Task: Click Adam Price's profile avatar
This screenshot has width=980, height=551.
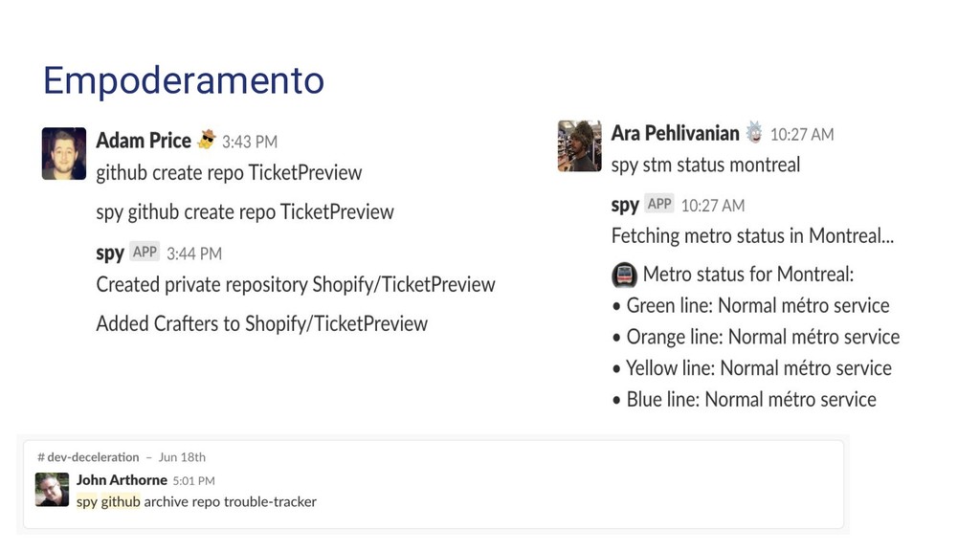Action: tap(64, 153)
